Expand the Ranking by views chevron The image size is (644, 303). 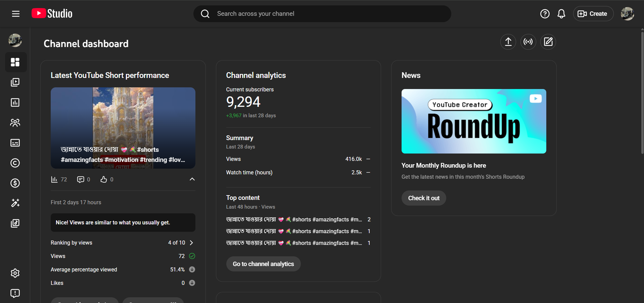point(191,243)
